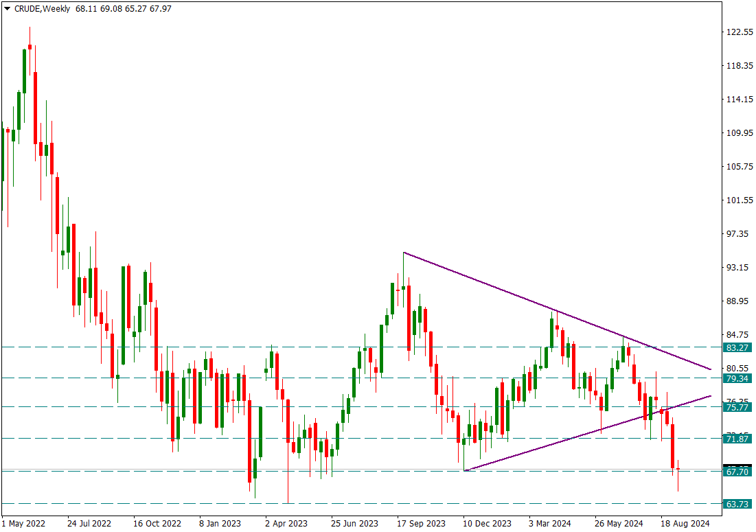
Task: Click the 2 Apr 2023 date label
Action: pos(286,523)
